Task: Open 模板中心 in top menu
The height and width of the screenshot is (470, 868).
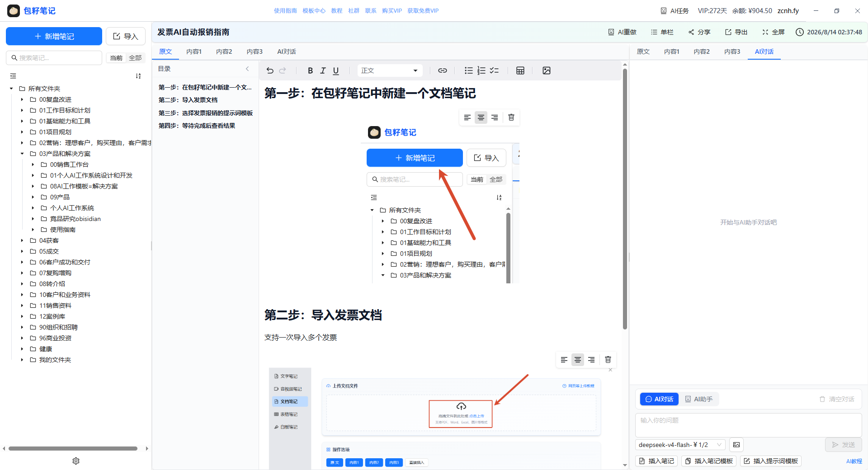Action: [314, 11]
